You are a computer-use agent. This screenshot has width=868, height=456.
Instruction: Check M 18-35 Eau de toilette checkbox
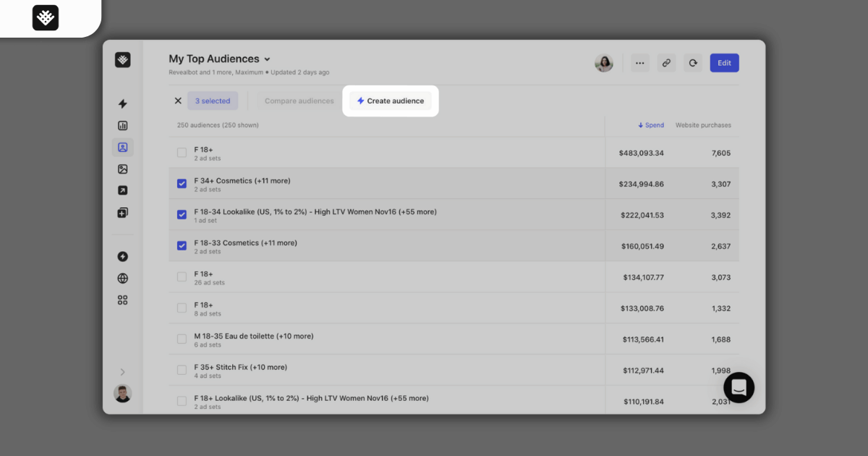[182, 339]
